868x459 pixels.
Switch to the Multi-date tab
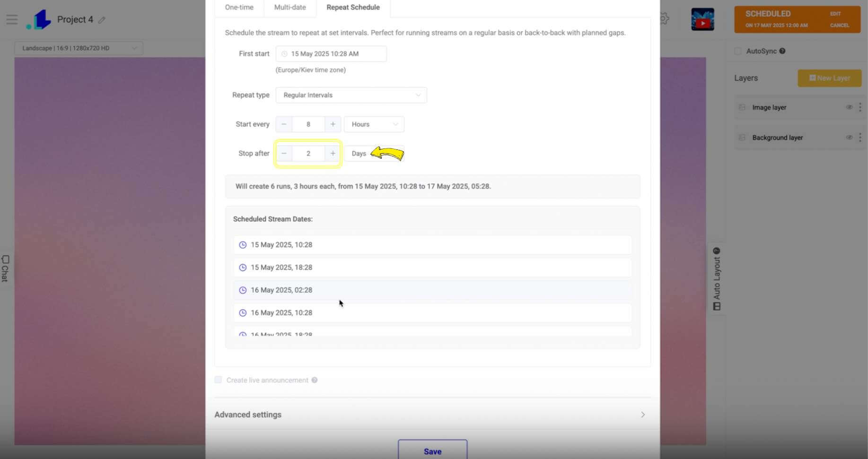(290, 8)
